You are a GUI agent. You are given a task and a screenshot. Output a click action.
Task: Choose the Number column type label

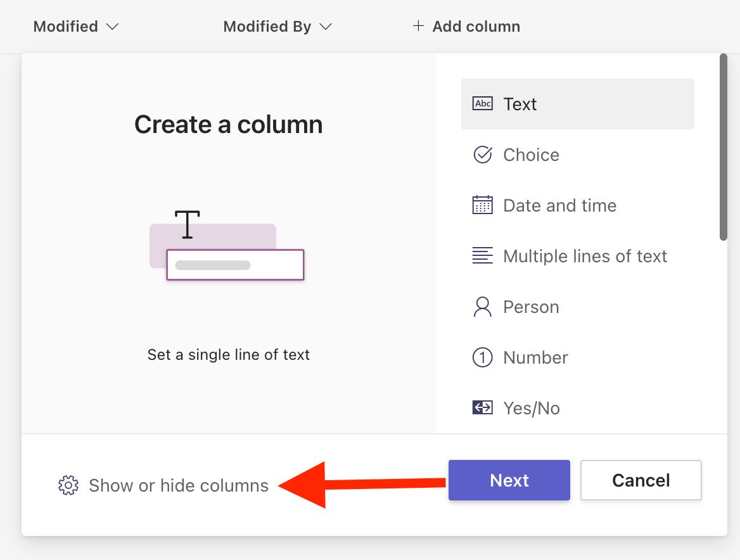535,357
